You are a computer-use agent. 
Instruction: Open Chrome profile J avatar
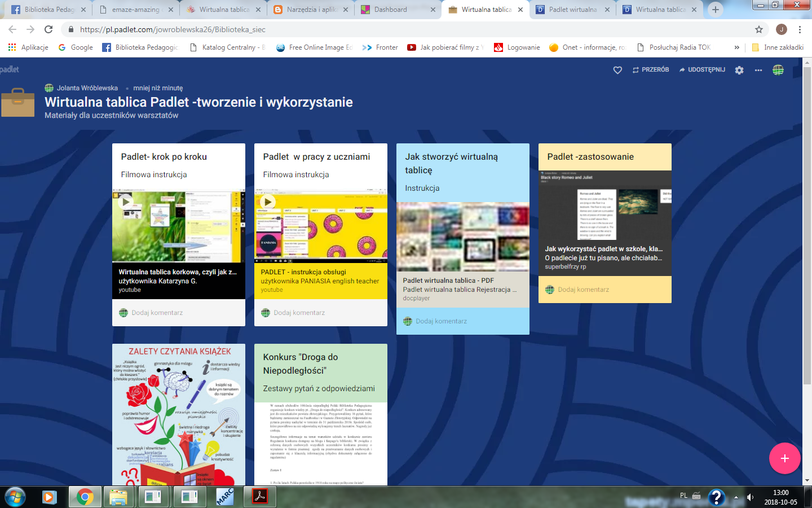click(x=781, y=29)
